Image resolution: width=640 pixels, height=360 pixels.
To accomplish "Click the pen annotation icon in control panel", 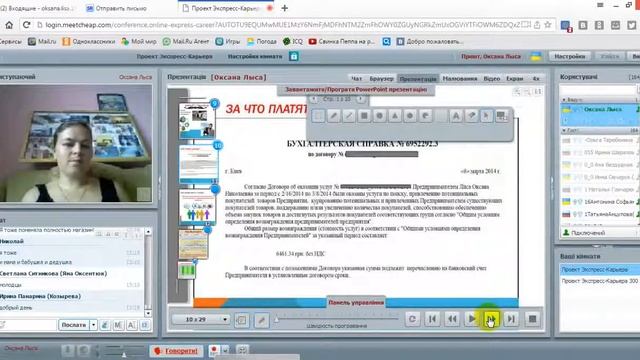I will pos(262,320).
